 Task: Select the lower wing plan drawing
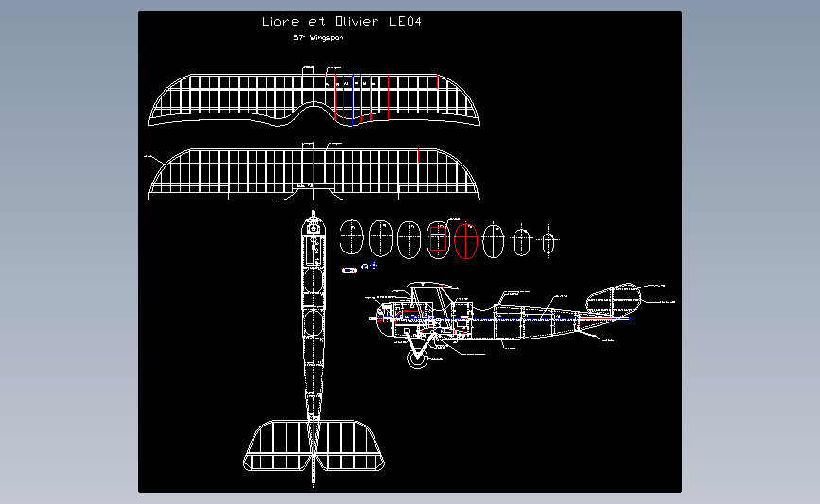[x=314, y=171]
